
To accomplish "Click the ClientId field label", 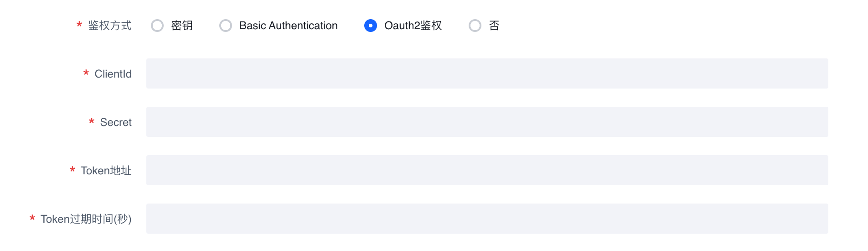I will coord(113,74).
